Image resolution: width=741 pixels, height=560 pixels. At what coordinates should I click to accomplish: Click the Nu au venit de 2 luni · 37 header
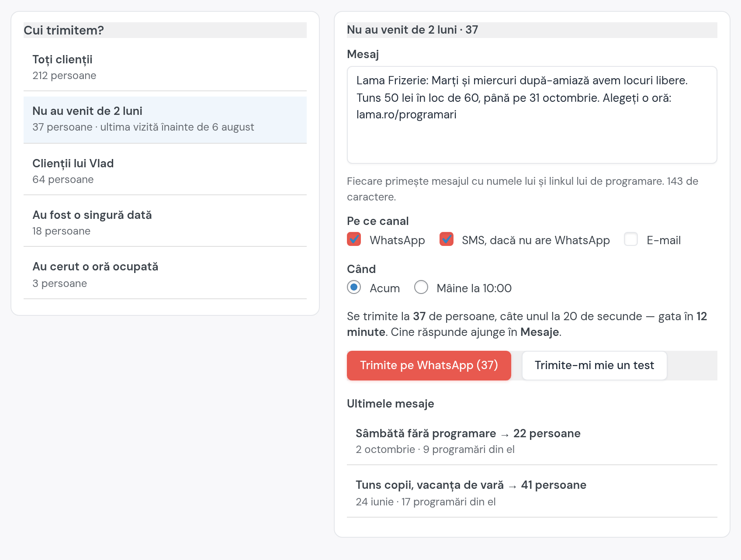pyautogui.click(x=412, y=30)
